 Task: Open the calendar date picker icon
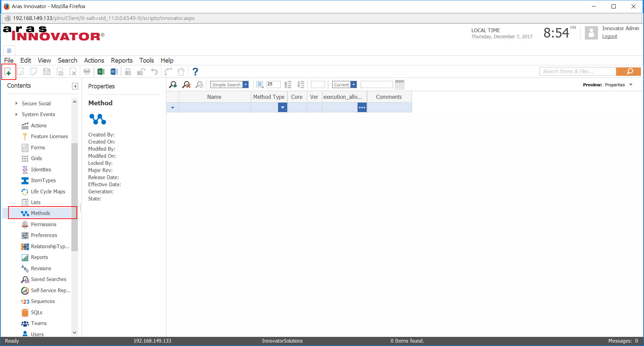[399, 85]
